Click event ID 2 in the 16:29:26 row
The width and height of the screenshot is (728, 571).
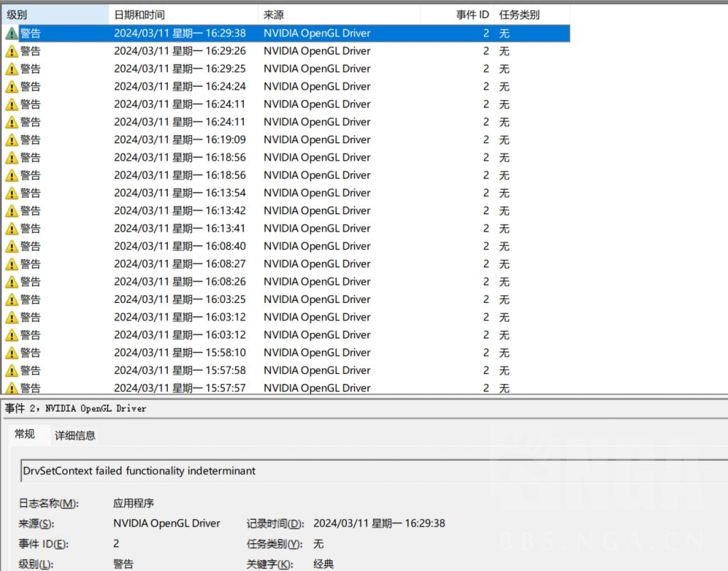(486, 51)
